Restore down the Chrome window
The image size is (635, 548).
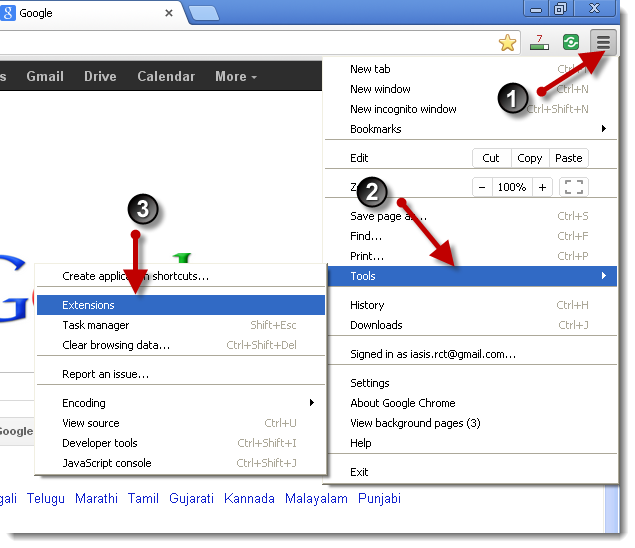[560, 9]
